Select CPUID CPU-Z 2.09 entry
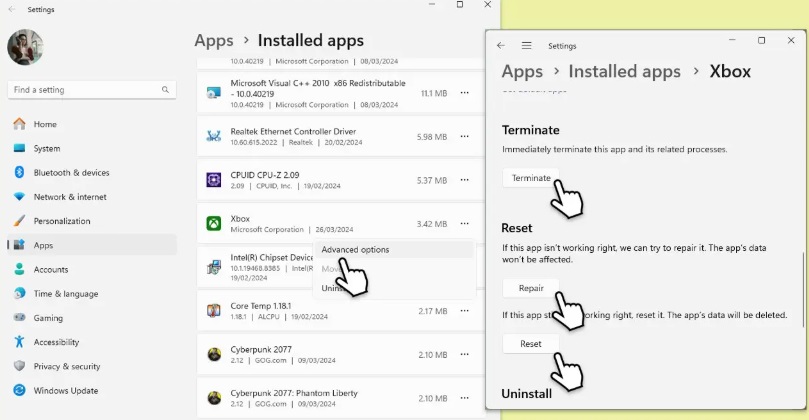 [341, 180]
